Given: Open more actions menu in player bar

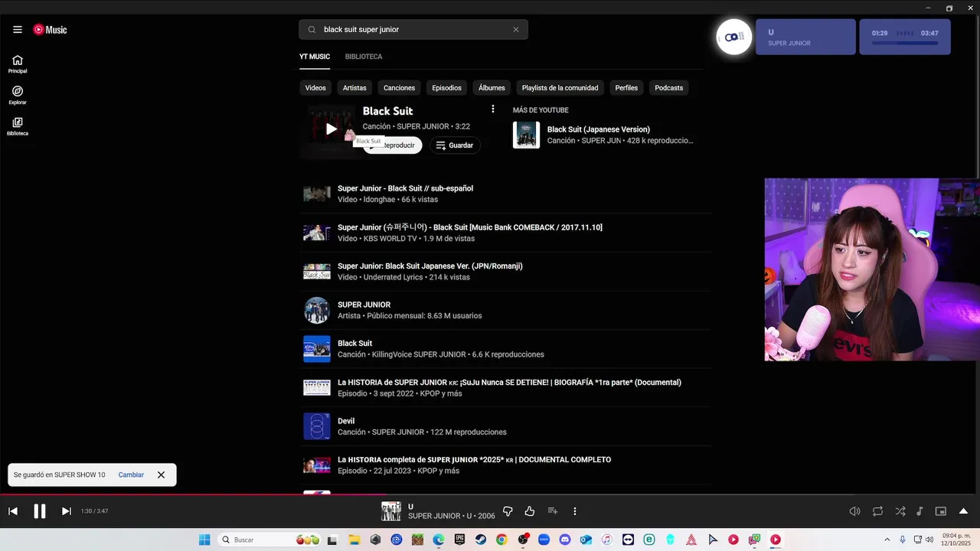Looking at the screenshot, I should tap(575, 511).
